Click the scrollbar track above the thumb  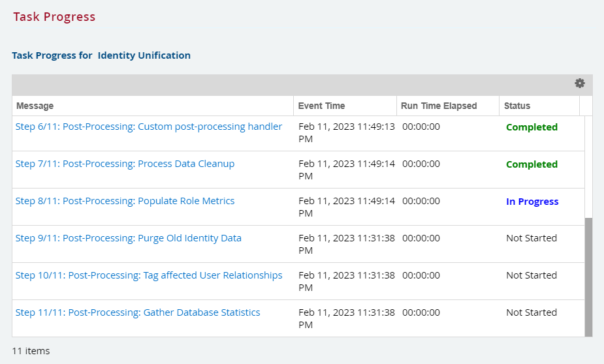tap(588, 166)
